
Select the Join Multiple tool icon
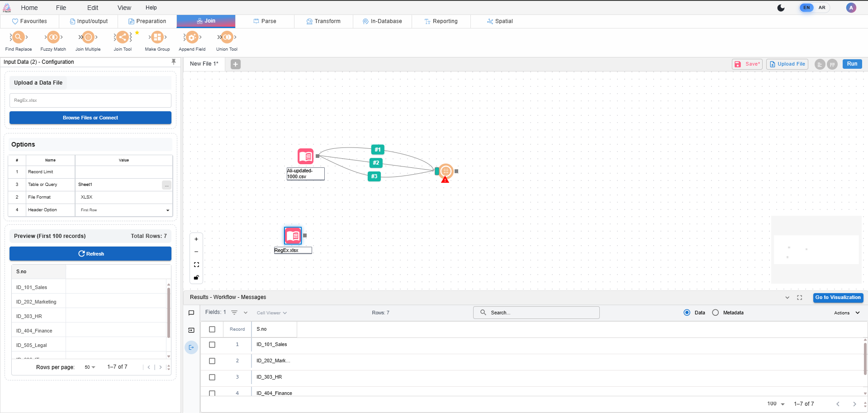pos(88,38)
